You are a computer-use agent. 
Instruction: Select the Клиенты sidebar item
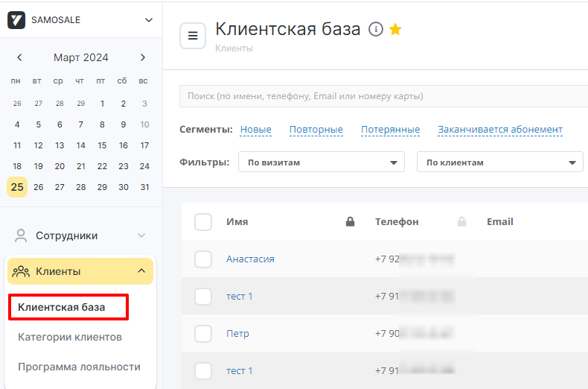pos(80,271)
